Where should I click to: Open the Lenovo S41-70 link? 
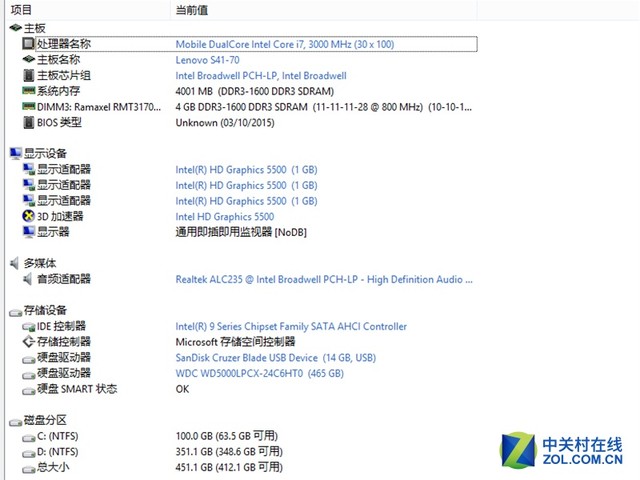point(207,60)
